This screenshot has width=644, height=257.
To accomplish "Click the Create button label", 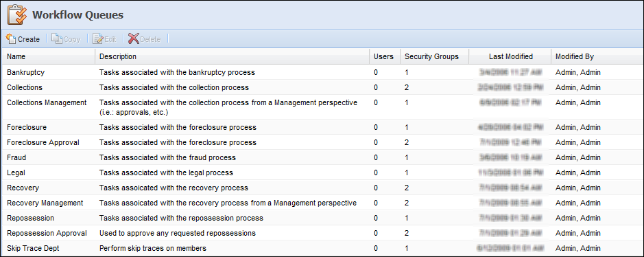I will [29, 39].
